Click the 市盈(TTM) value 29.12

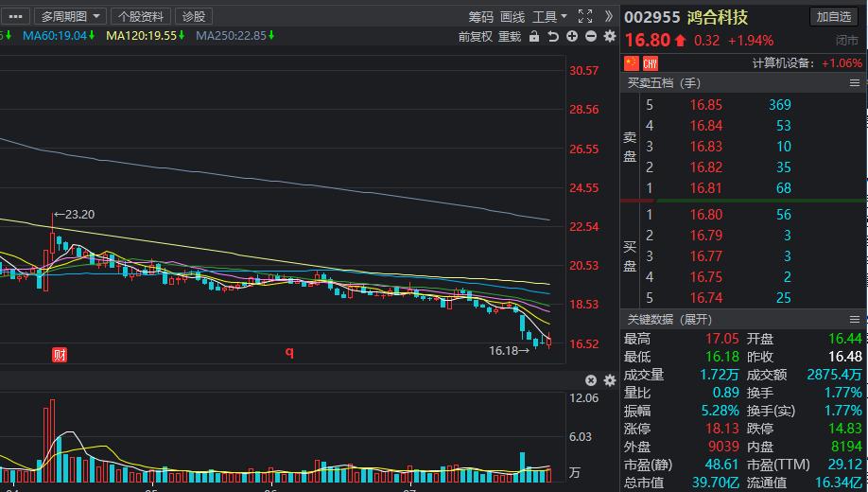pyautogui.click(x=845, y=465)
